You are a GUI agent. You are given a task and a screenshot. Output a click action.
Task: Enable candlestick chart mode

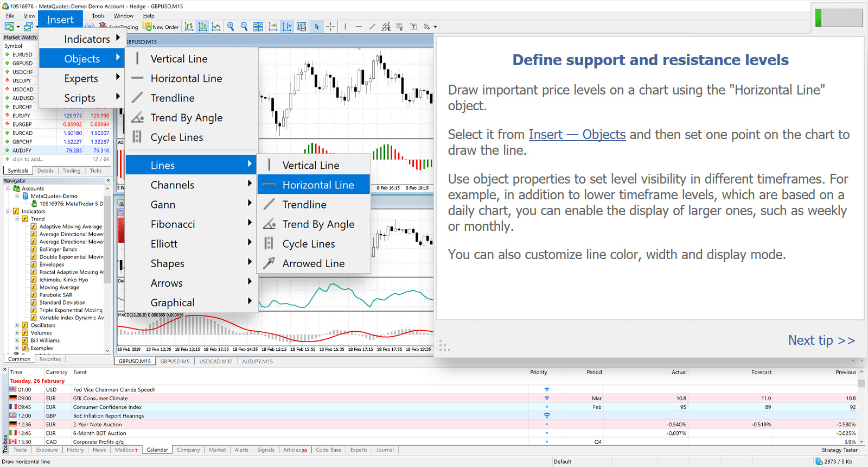202,27
